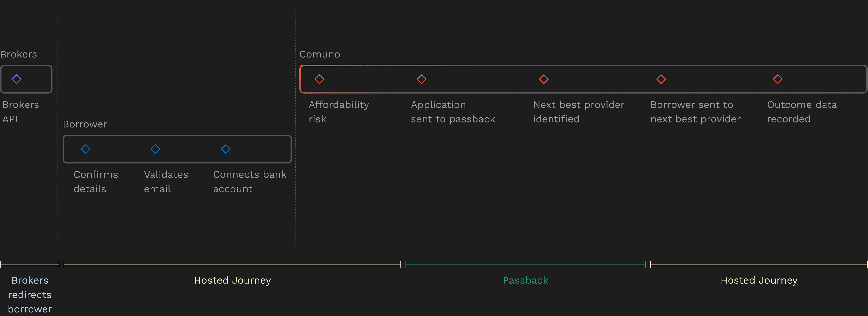This screenshot has height=316, width=868.
Task: Click the Application sent to passback diamond
Action: point(422,79)
